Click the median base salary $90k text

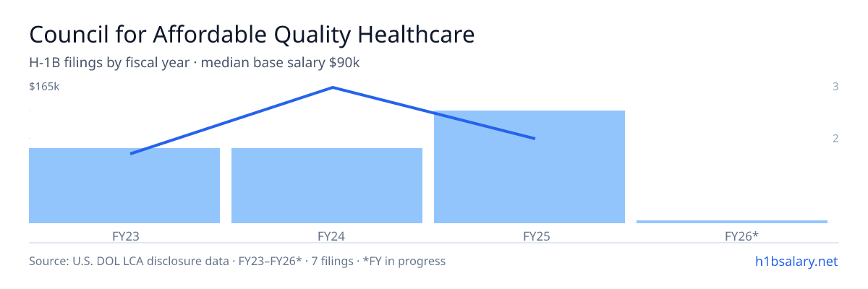coord(281,63)
